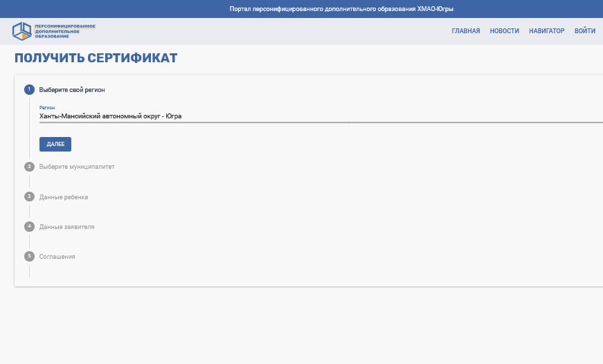Expand the 'Данные ребенка' step

(64, 197)
